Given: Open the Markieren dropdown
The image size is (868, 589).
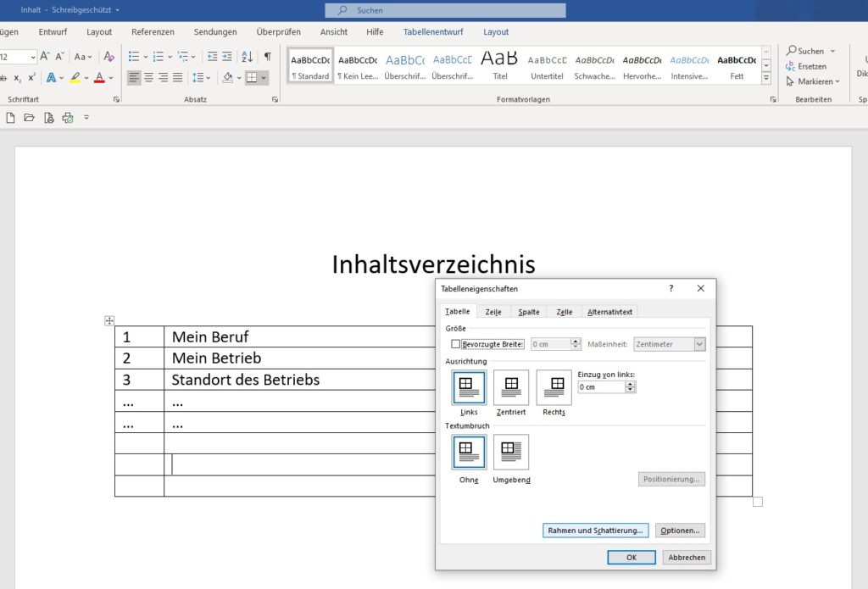Looking at the screenshot, I should click(813, 81).
